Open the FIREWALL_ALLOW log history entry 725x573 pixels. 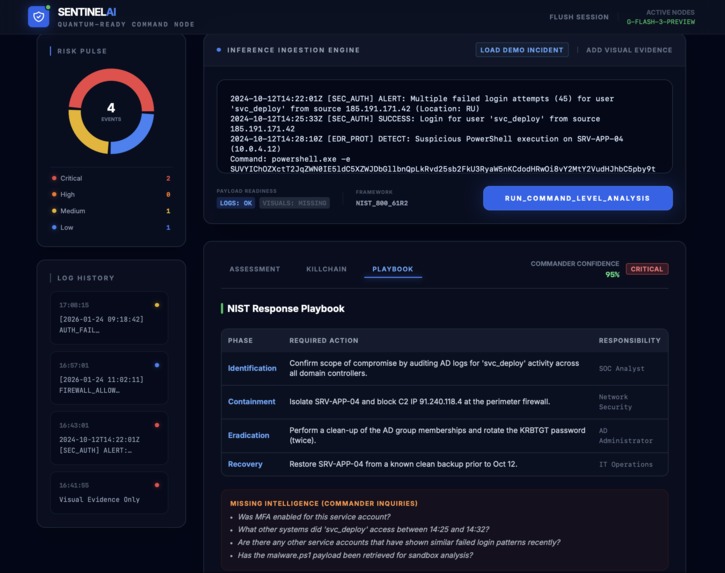click(109, 378)
